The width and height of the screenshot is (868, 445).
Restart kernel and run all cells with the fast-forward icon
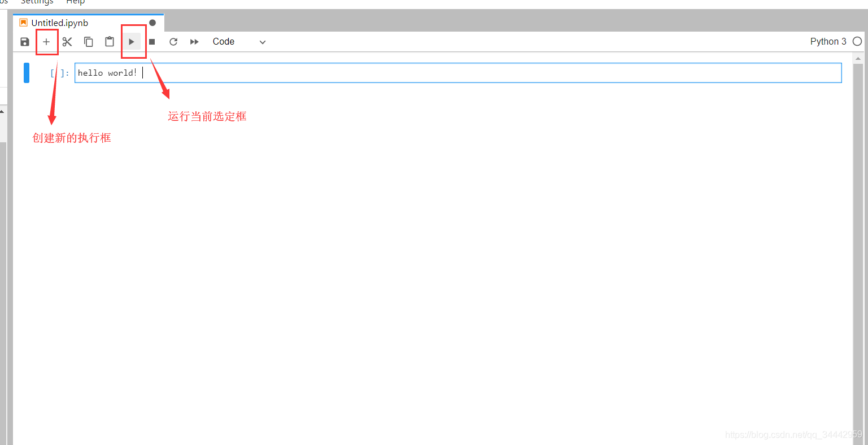[194, 42]
